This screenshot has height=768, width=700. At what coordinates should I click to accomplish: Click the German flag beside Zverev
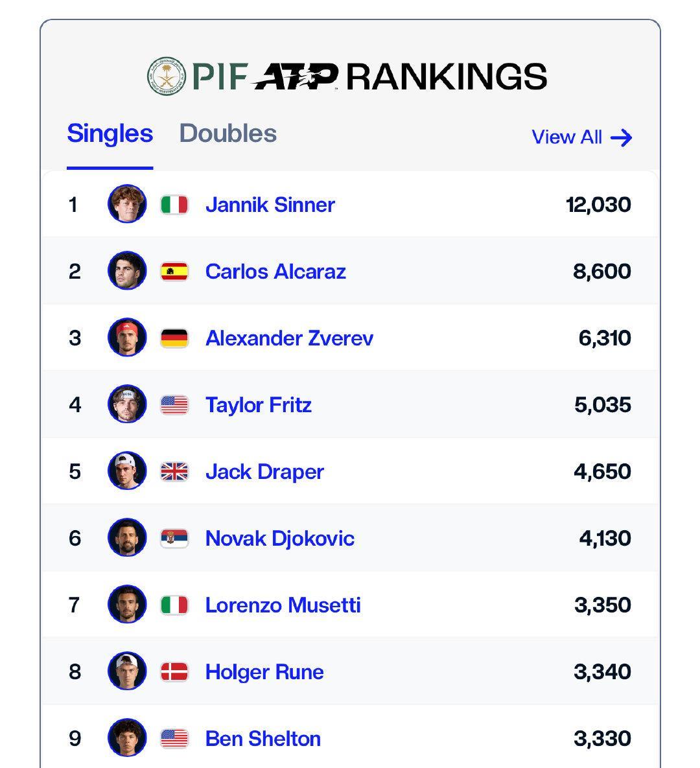tap(174, 338)
